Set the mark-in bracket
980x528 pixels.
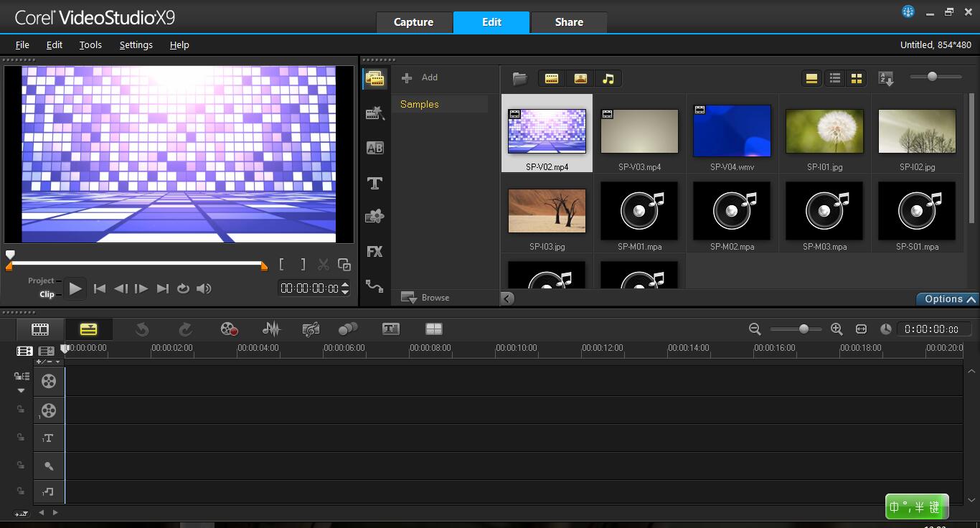tap(282, 265)
